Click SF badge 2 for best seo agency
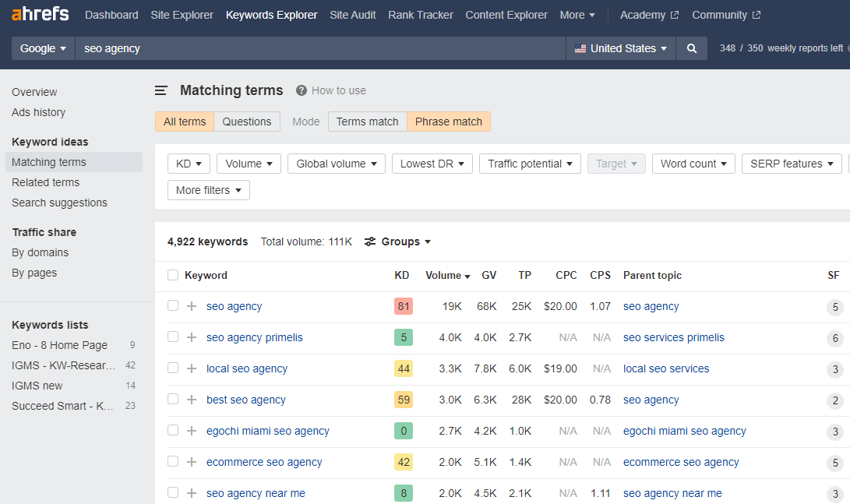 coord(835,400)
